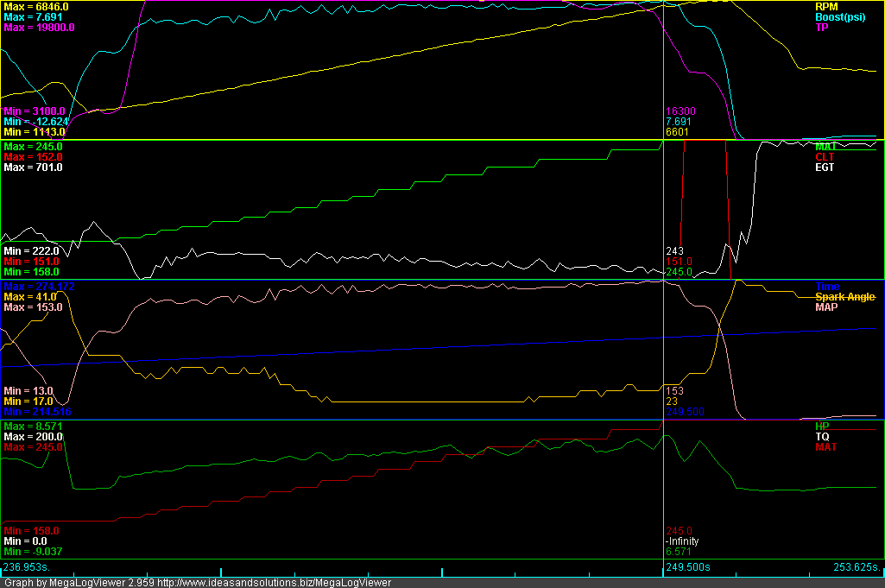Click the Spark Angle legend label
The image size is (885, 588).
click(845, 296)
